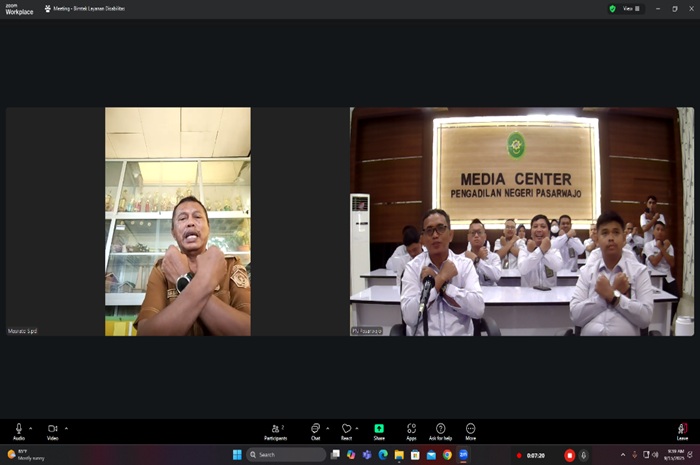Image resolution: width=700 pixels, height=465 pixels.
Task: Open Task View on taskbar
Action: click(335, 455)
